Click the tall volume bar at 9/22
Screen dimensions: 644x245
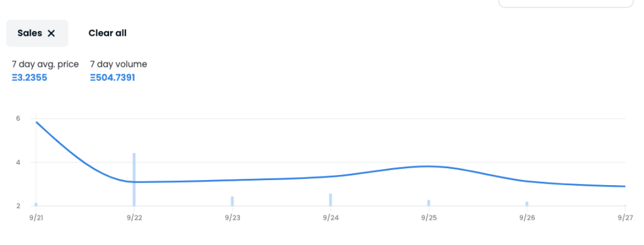tap(134, 179)
